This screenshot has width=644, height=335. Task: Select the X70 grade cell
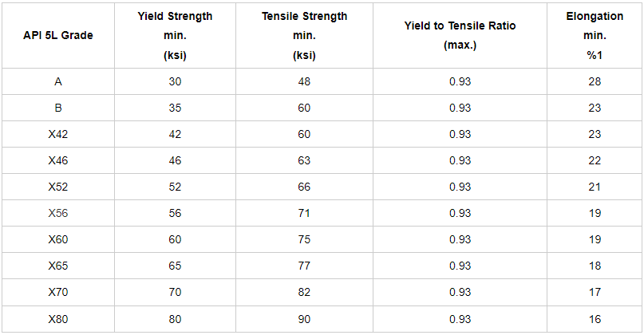(x=58, y=292)
